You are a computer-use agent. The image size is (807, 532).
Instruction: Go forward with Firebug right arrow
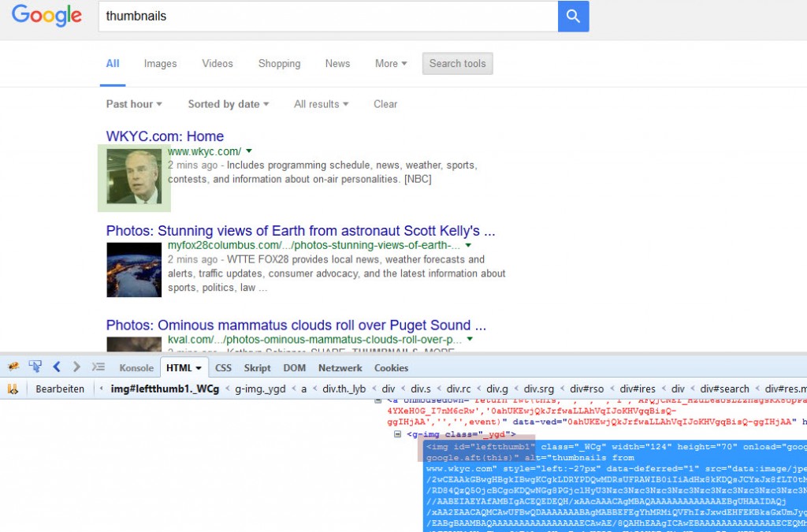point(76,366)
